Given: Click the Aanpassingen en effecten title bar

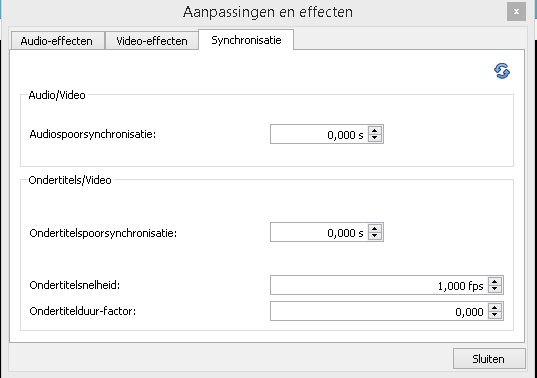Looking at the screenshot, I should 267,12.
